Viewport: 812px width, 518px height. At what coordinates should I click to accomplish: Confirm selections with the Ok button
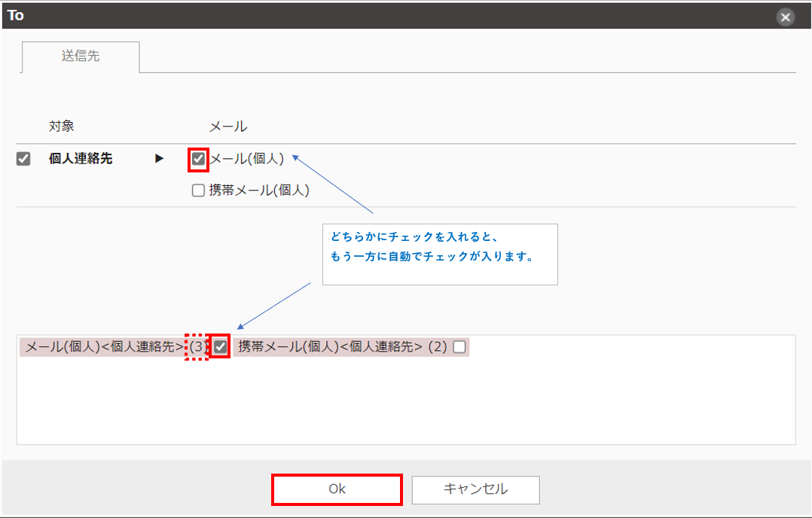337,489
